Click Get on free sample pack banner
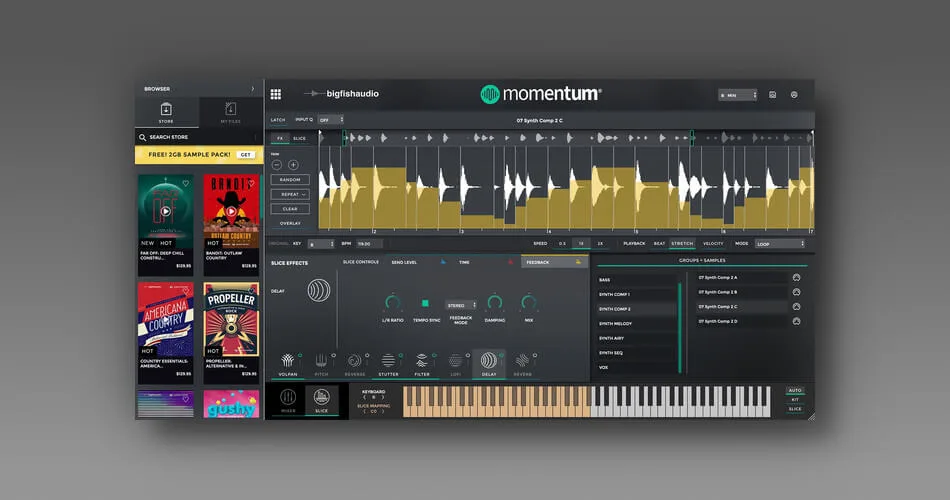The width and height of the screenshot is (950, 500). [245, 155]
